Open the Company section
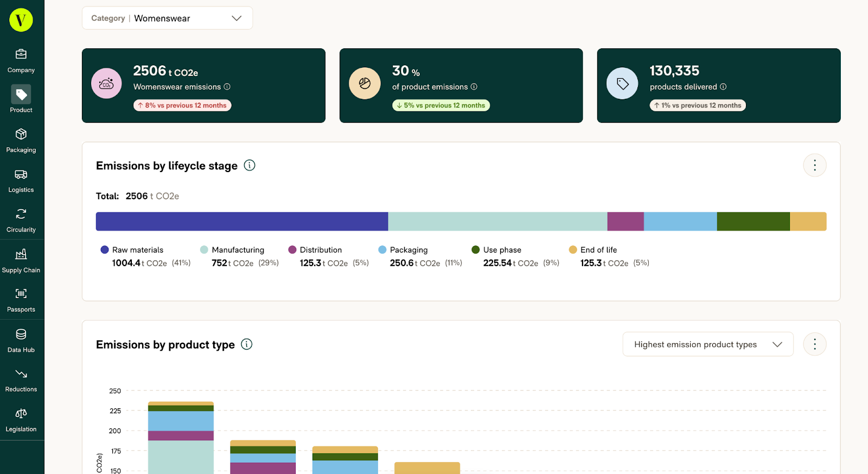 pyautogui.click(x=21, y=61)
